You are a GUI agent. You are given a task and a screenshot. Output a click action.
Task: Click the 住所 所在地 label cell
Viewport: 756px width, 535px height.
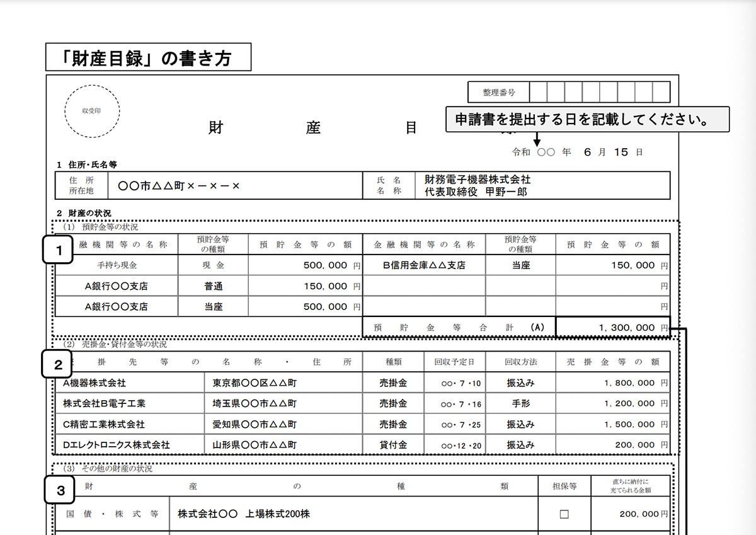pyautogui.click(x=81, y=186)
